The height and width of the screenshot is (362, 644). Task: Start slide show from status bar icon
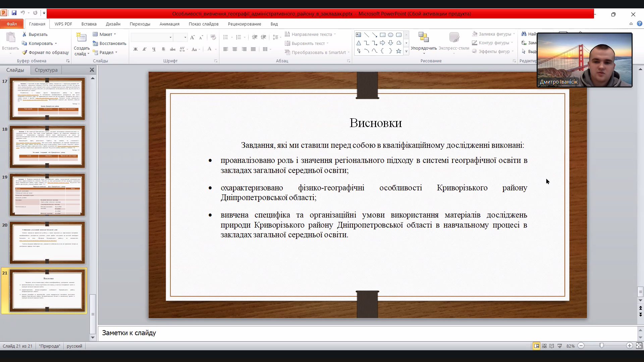click(x=559, y=346)
